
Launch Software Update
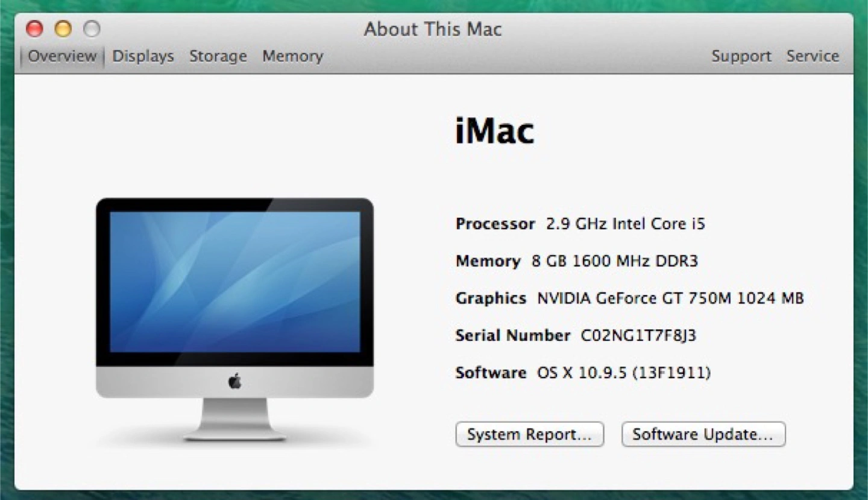703,434
